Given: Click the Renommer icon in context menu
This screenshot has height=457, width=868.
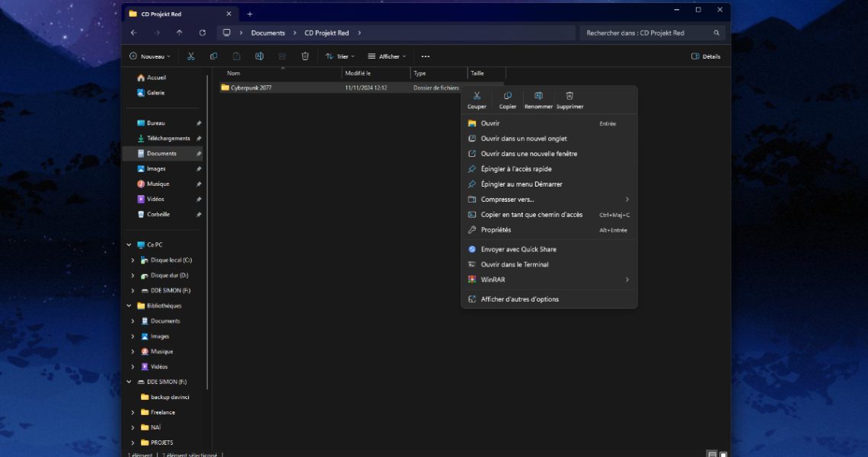Looking at the screenshot, I should 538,97.
